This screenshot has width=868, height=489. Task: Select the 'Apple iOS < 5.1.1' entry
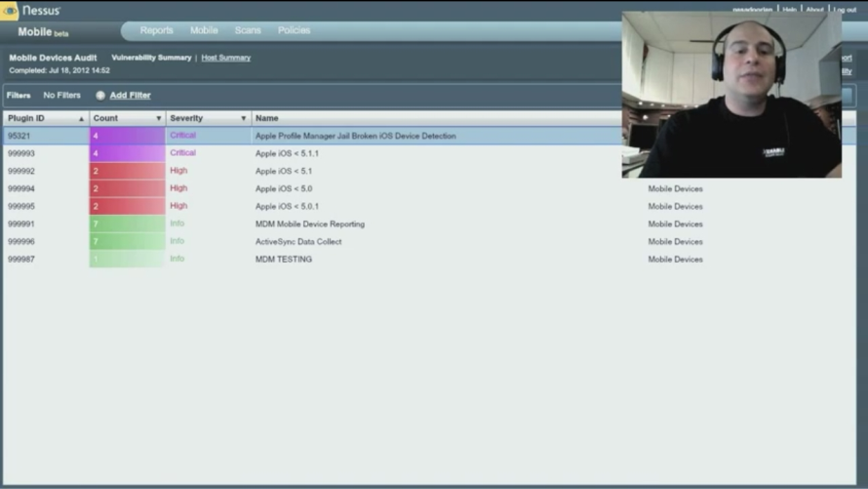pos(287,153)
